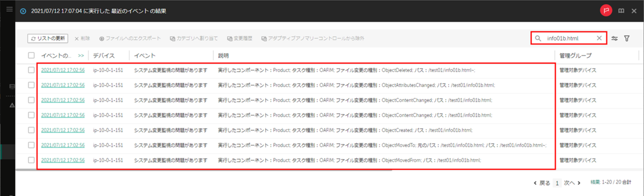Click description text of ObjectDeleted row
Viewport: 644px width, 196px height.
347,70
